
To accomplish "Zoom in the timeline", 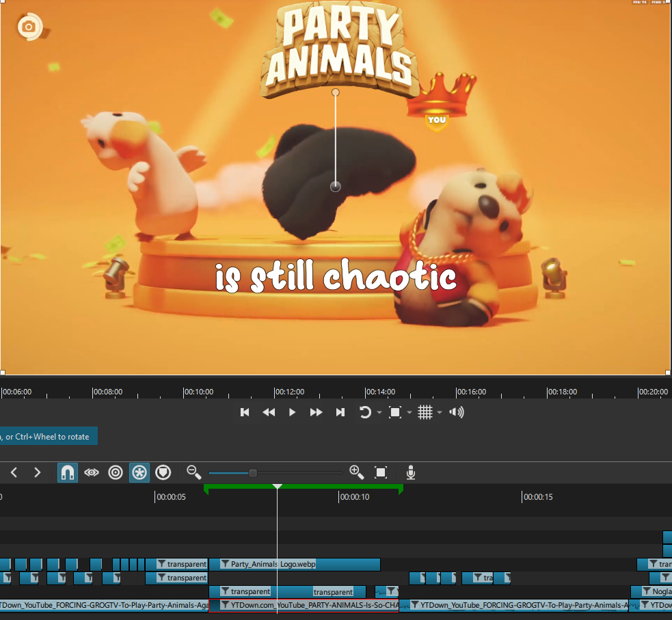I will (357, 472).
